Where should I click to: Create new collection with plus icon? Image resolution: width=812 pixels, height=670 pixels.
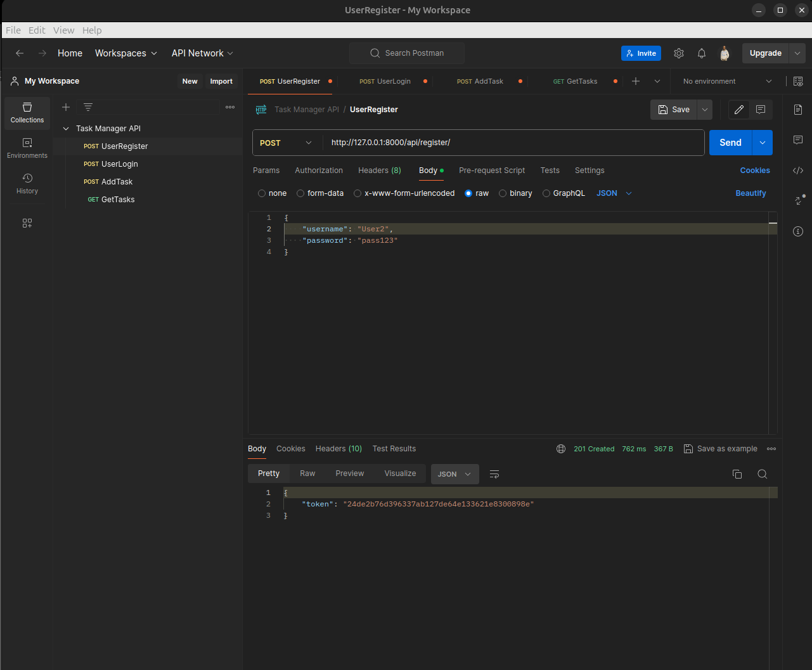(66, 107)
